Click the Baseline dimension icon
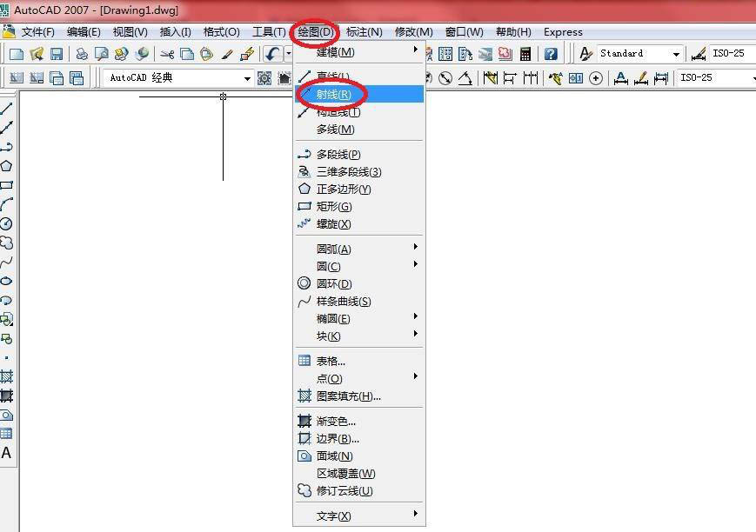 (x=510, y=78)
